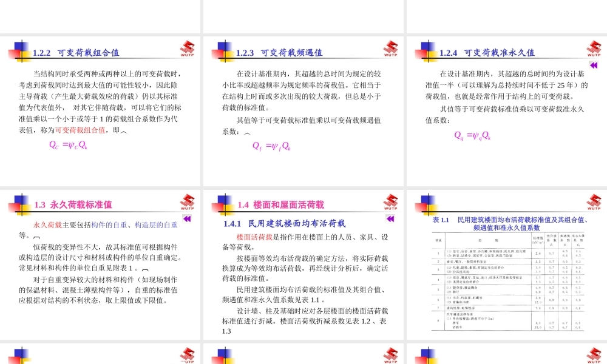This screenshot has height=364, width=607.
Task: Select the title 1.2.4 可变荷载准永久值
Action: 487,53
